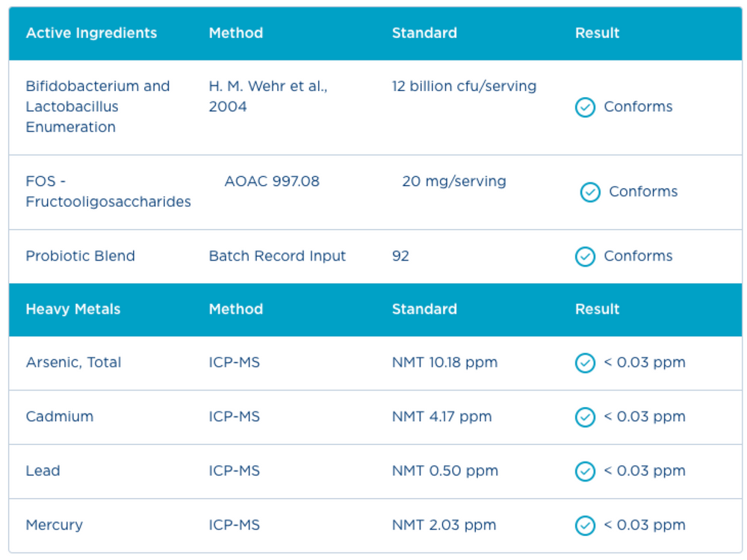Select the < 0.03 ppm result for Cadmium
Viewport: 747px width, 560px height.
tap(645, 417)
